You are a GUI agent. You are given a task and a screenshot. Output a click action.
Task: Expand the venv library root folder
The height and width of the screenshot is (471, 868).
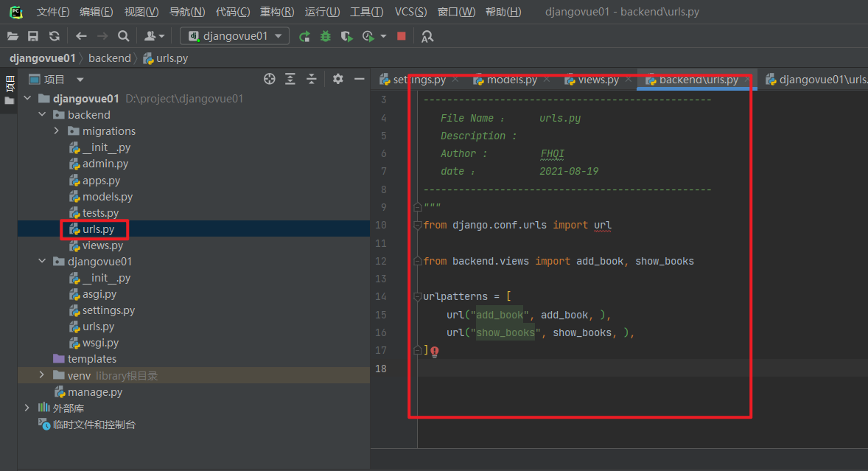(x=42, y=375)
